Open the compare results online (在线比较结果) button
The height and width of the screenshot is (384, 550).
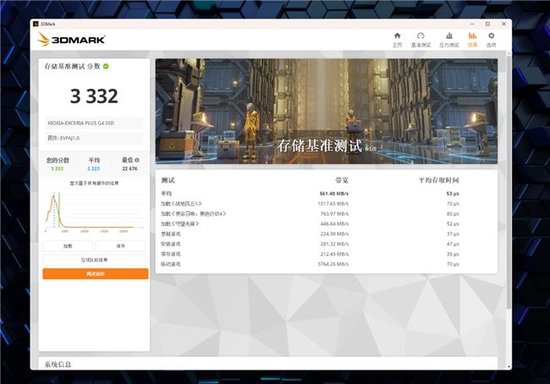pyautogui.click(x=94, y=260)
